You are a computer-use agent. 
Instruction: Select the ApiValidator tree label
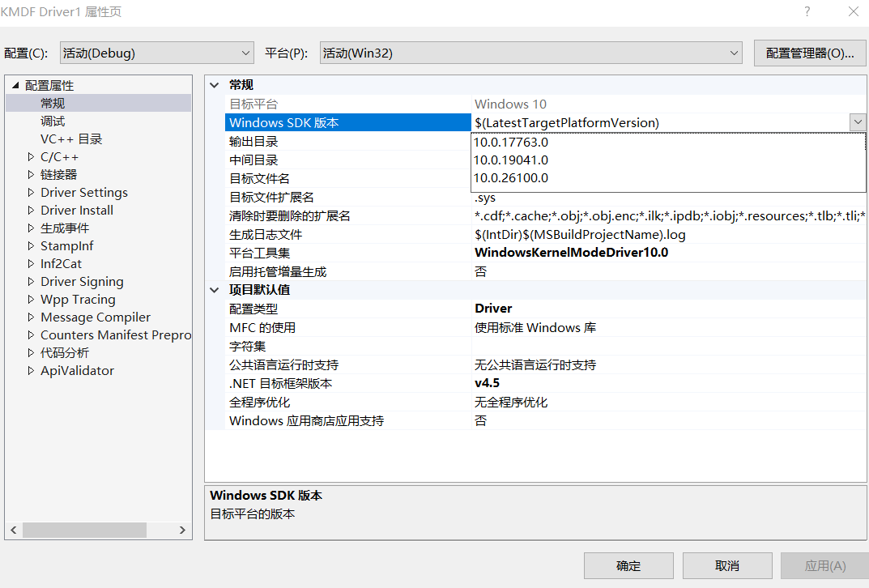tap(77, 370)
